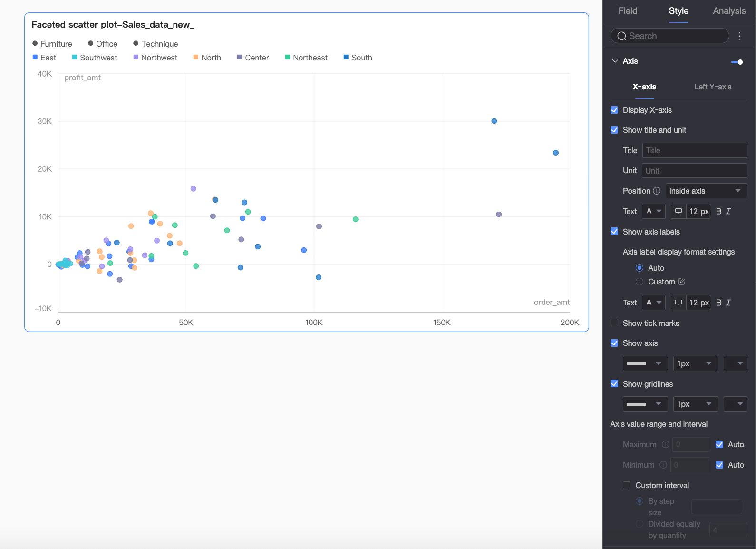Click the Southwest legend item

coord(95,58)
